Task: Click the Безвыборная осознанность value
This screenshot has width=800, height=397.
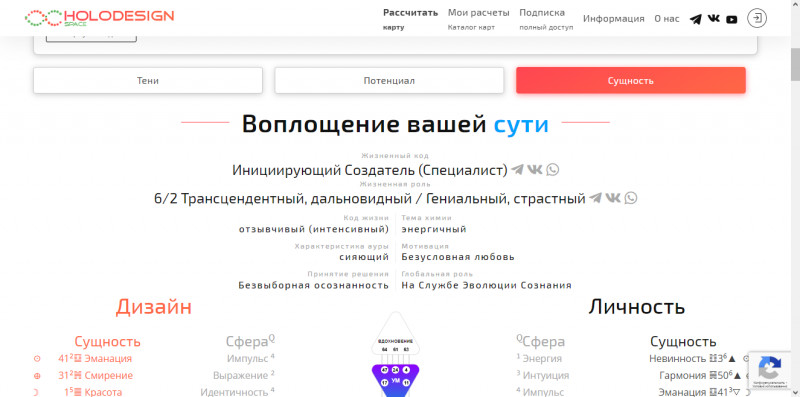Action: (314, 285)
